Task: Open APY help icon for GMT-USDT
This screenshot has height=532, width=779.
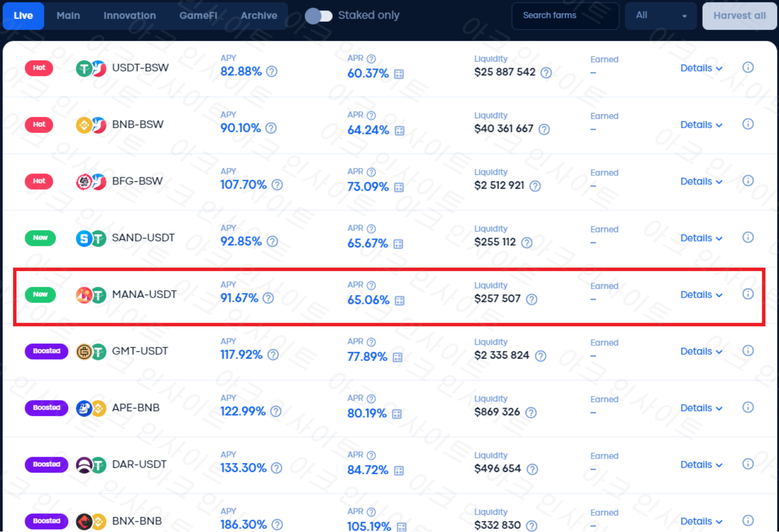Action: tap(273, 355)
